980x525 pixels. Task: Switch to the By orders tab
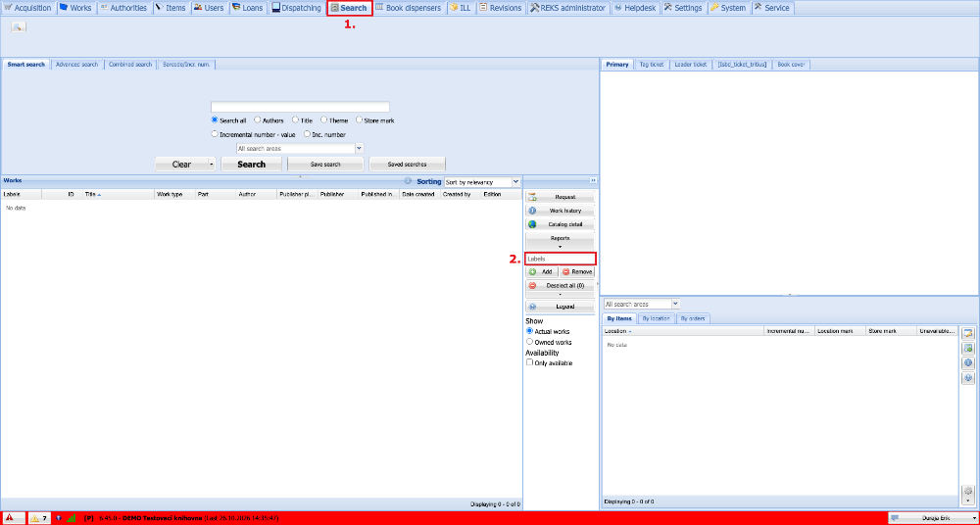coord(693,318)
